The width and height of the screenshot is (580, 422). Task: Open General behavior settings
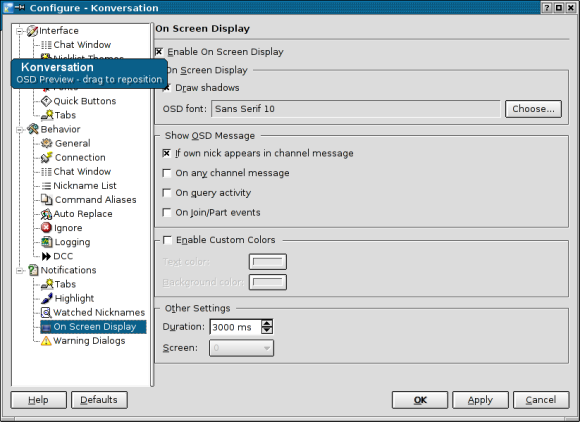point(72,143)
